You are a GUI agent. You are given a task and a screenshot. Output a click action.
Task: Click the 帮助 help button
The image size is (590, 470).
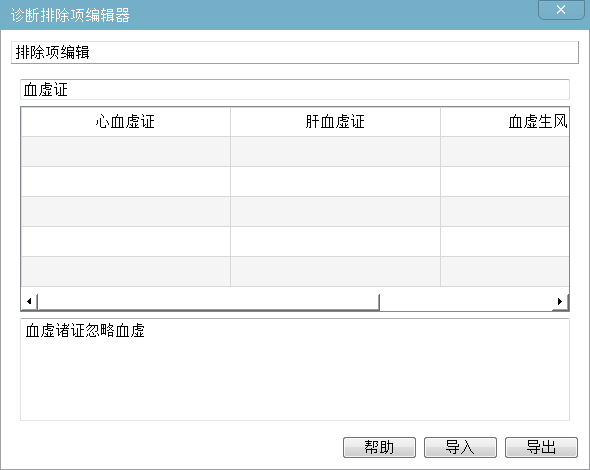tap(379, 447)
